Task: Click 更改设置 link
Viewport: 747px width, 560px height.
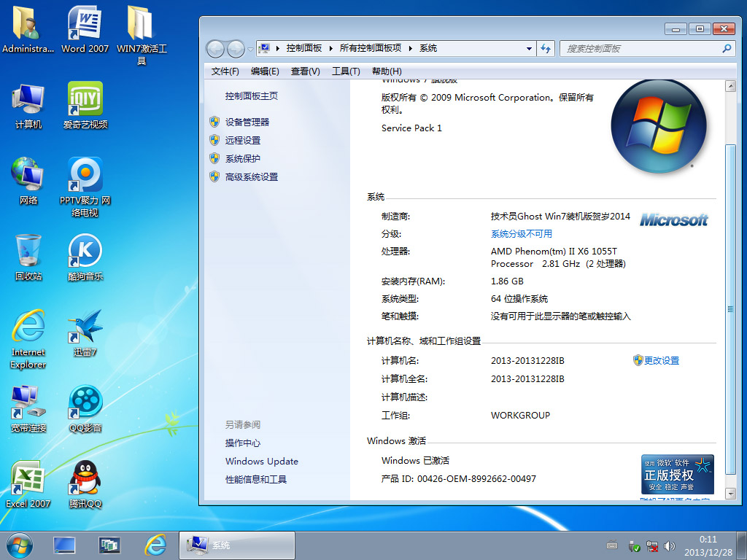Action: 662,360
